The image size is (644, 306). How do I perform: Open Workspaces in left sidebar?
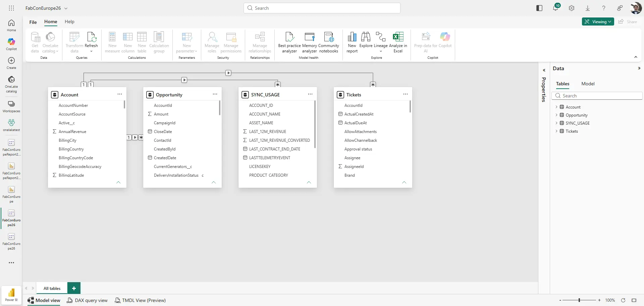(11, 106)
